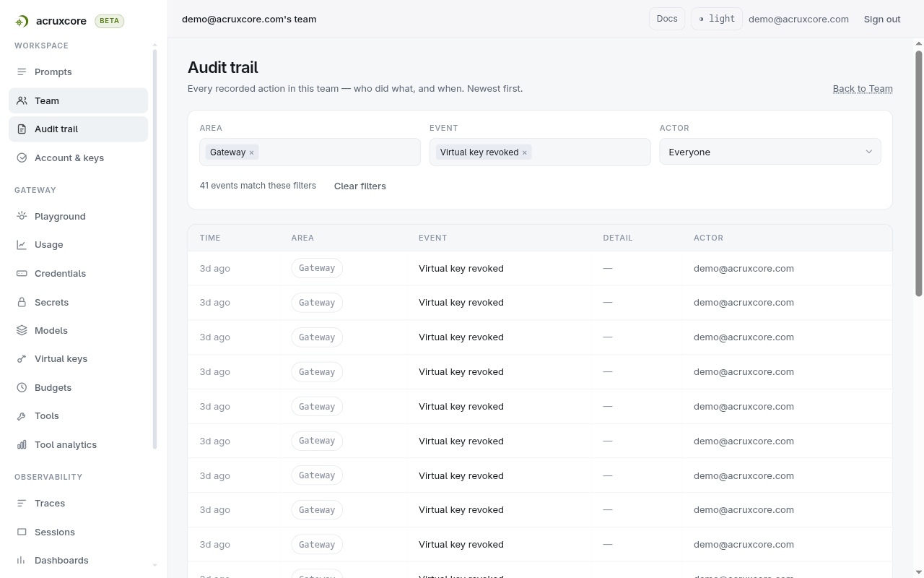Click the Traces list icon

pyautogui.click(x=22, y=503)
